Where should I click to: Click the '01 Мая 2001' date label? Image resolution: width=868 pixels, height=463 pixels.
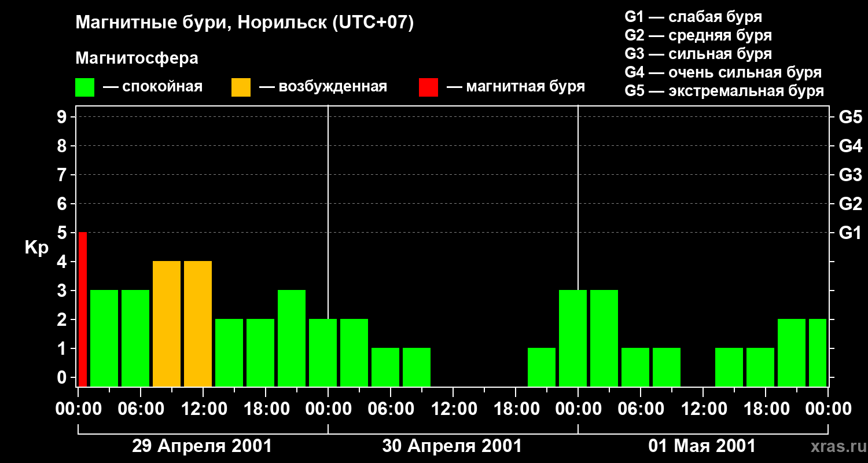coord(702,446)
